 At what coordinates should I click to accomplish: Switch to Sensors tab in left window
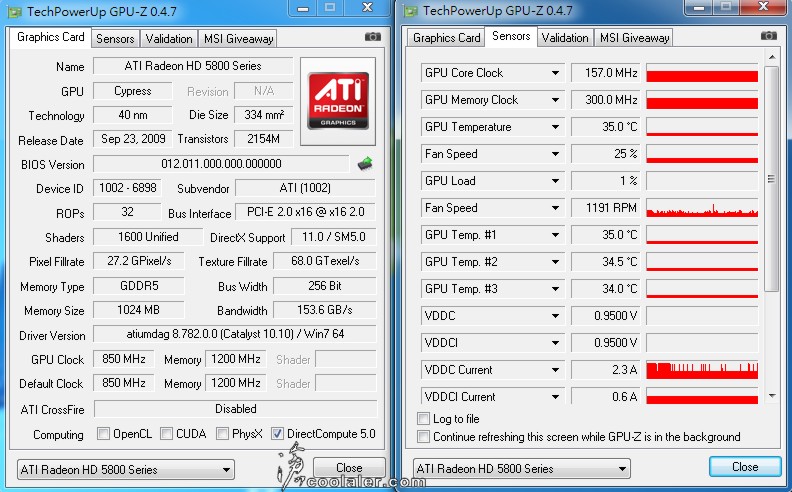pos(115,39)
